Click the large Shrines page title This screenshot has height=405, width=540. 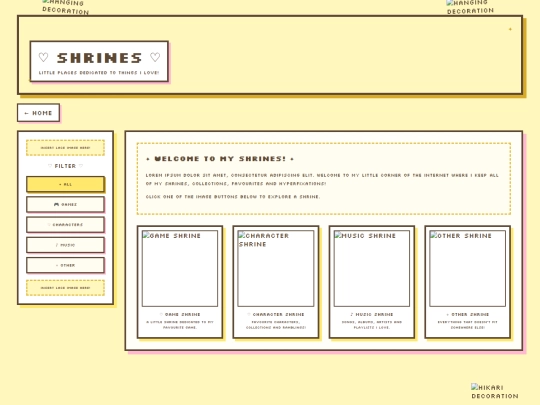[x=99, y=58]
